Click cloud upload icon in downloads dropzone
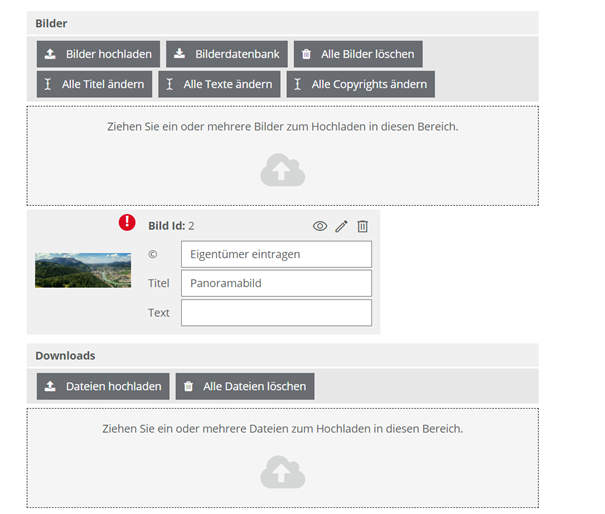This screenshot has height=514, width=605. 282,472
